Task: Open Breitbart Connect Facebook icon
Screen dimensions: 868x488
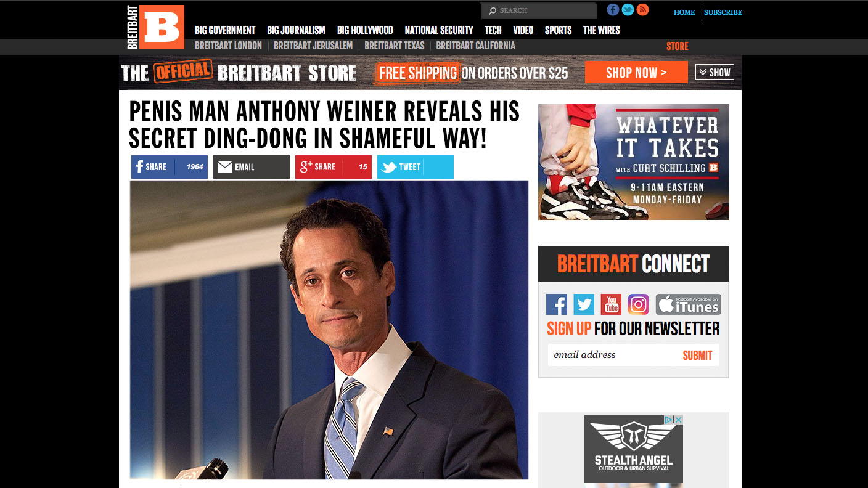Action: click(557, 304)
